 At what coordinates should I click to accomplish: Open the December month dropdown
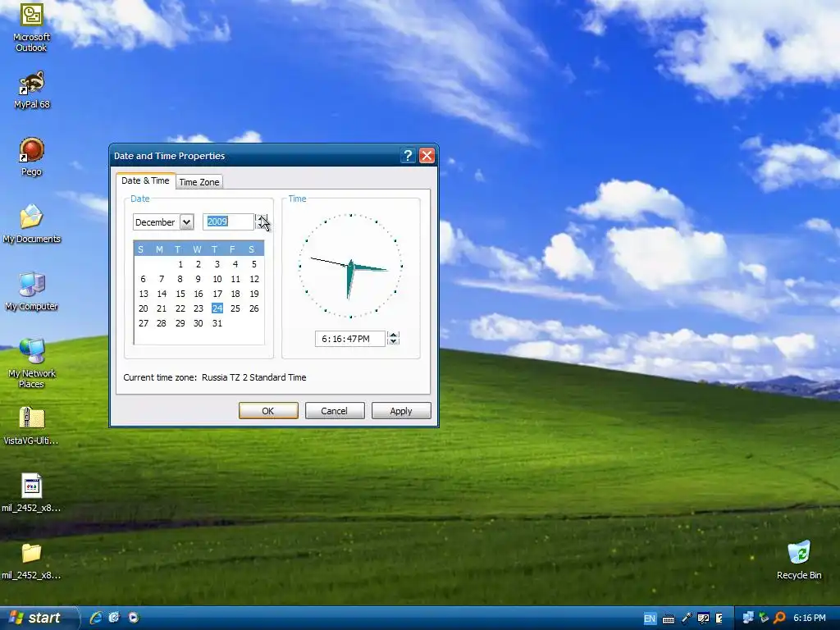pos(186,221)
